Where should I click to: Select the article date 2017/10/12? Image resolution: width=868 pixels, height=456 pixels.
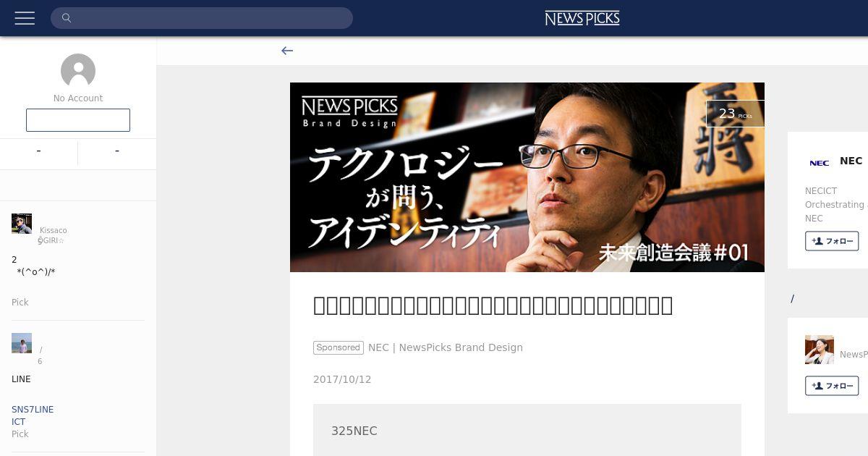342,379
